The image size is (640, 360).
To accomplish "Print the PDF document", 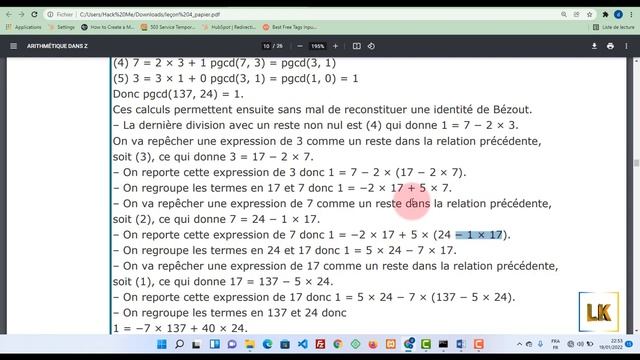I will pos(610,46).
